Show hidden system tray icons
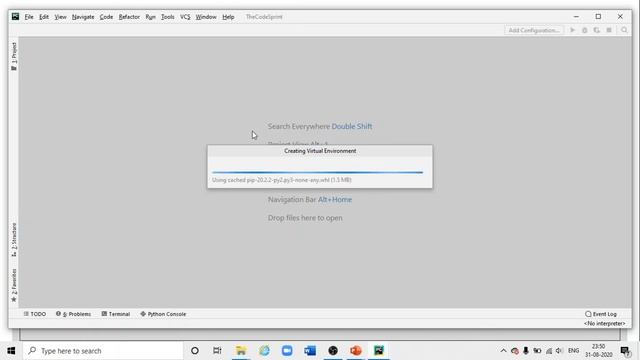Image resolution: width=640 pixels, height=360 pixels. pyautogui.click(x=503, y=351)
